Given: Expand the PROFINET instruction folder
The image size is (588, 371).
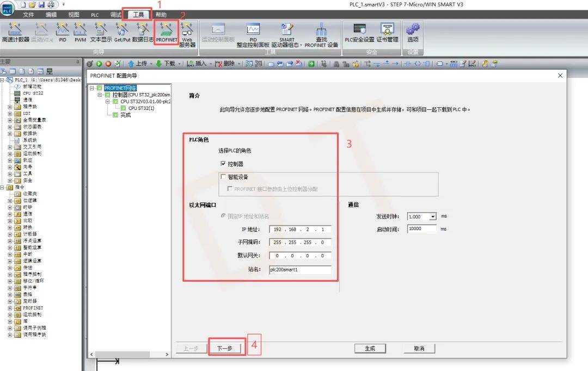Looking at the screenshot, I should [10, 308].
